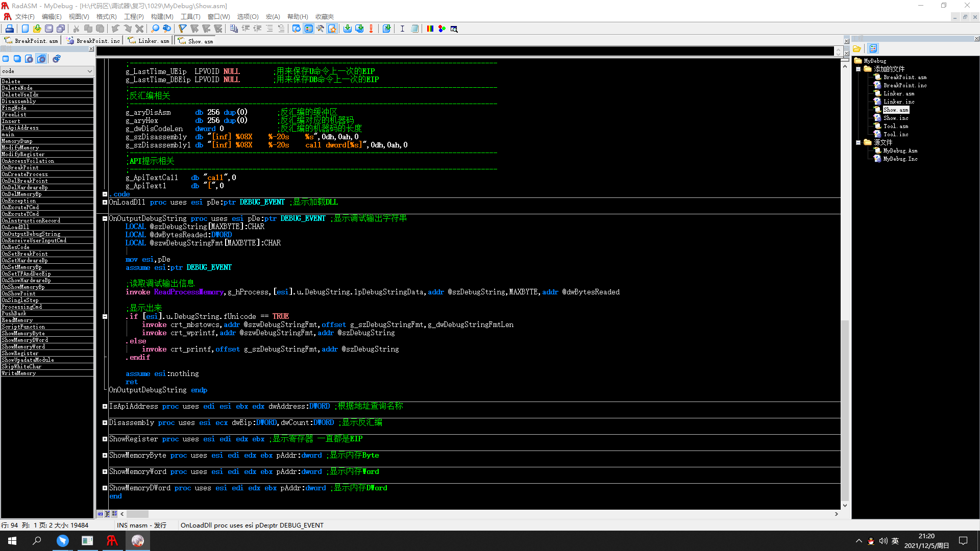Click the Find magnifier toolbar icon

(x=155, y=29)
